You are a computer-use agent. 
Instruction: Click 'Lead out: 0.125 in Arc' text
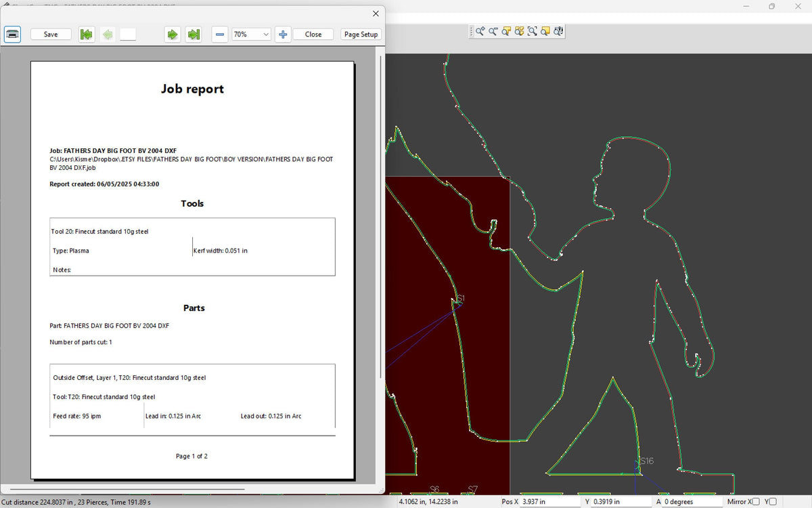tap(271, 416)
